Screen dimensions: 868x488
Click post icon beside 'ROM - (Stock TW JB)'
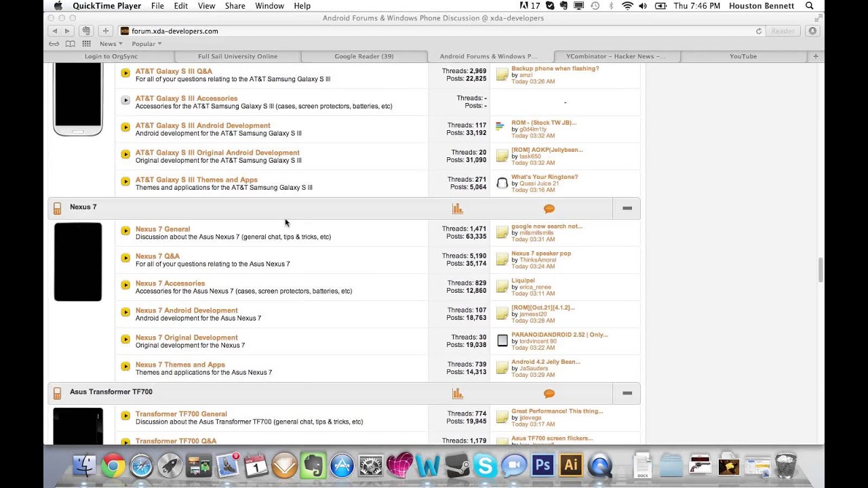[500, 127]
